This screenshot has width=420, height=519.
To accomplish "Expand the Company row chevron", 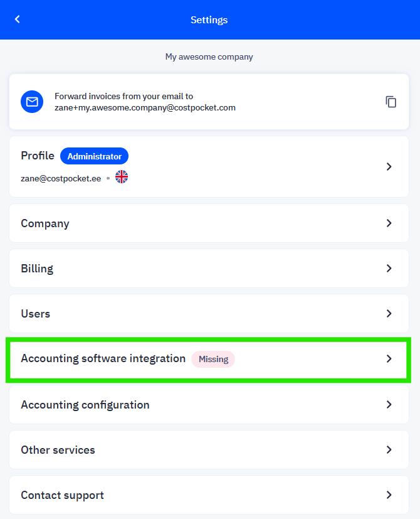I will pyautogui.click(x=389, y=223).
